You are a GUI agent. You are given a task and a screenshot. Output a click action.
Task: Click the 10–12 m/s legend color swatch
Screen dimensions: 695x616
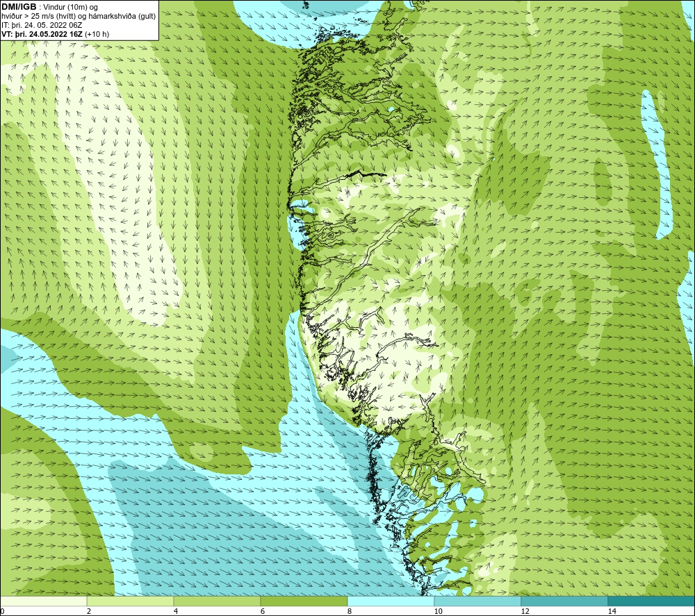(478, 601)
